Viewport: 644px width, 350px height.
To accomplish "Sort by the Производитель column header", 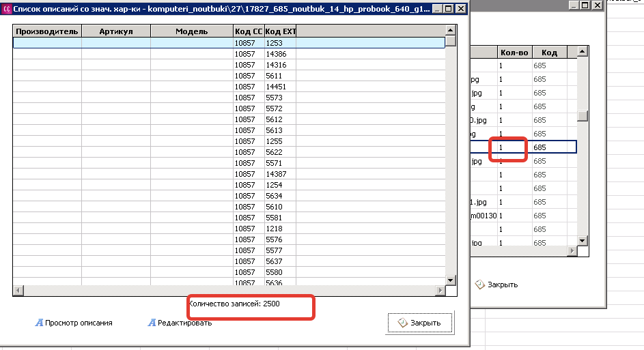I will pyautogui.click(x=47, y=31).
